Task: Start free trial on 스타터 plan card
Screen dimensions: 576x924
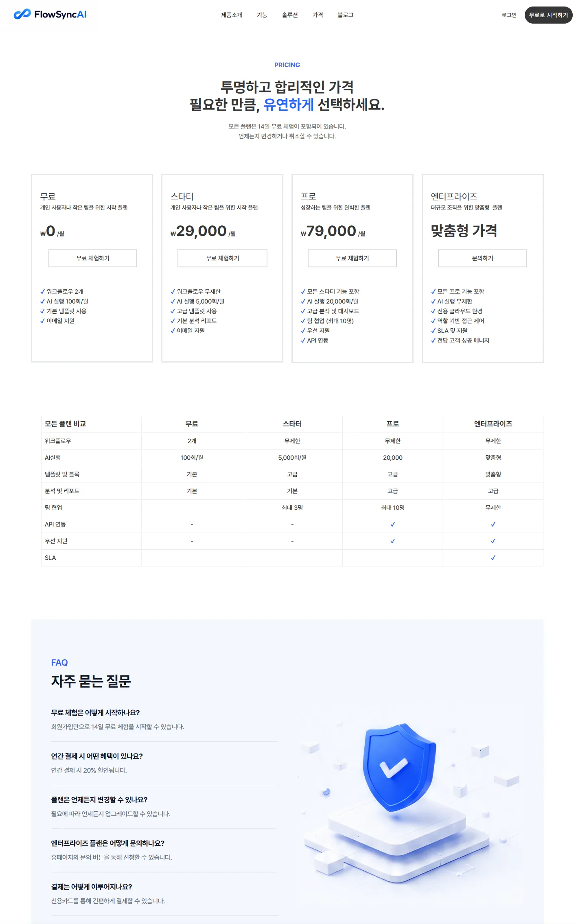Action: [x=222, y=258]
